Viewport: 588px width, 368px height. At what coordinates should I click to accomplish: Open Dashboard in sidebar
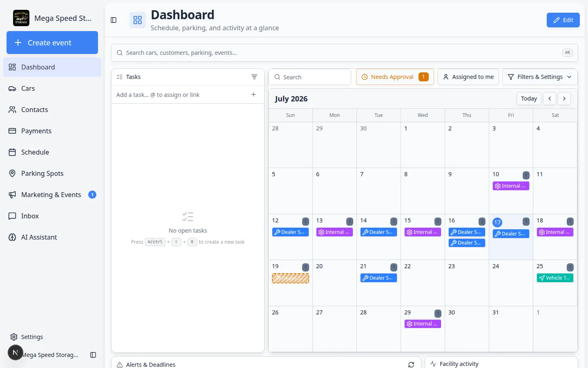[x=52, y=67]
